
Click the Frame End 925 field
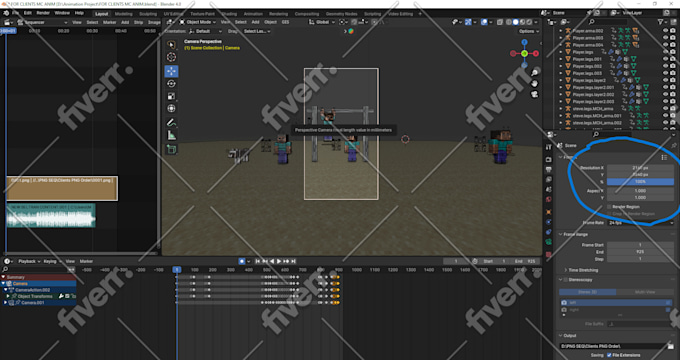point(641,252)
